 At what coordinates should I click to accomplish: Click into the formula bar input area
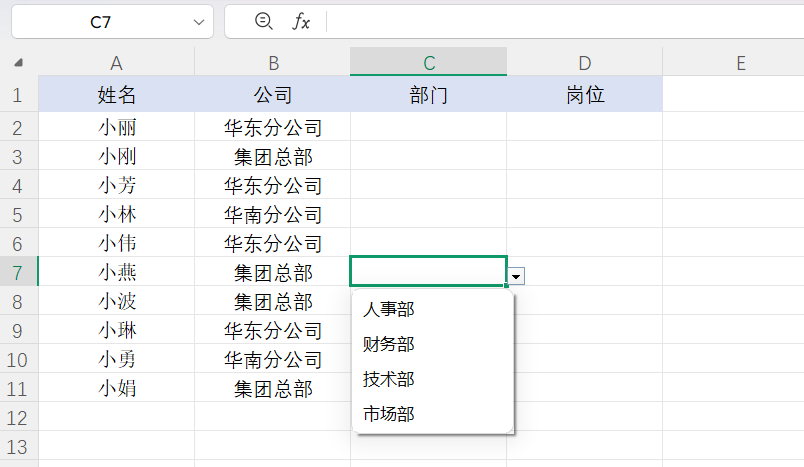tap(564, 22)
